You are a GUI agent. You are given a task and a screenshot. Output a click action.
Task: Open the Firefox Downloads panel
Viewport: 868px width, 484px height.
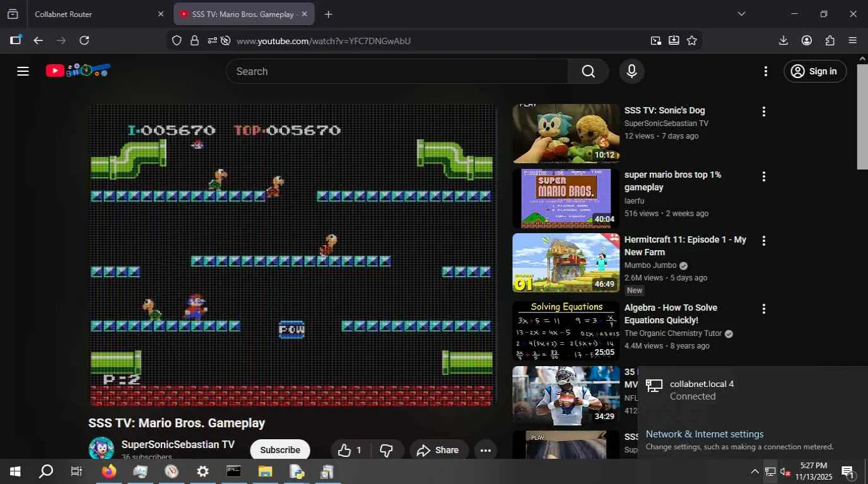click(783, 40)
